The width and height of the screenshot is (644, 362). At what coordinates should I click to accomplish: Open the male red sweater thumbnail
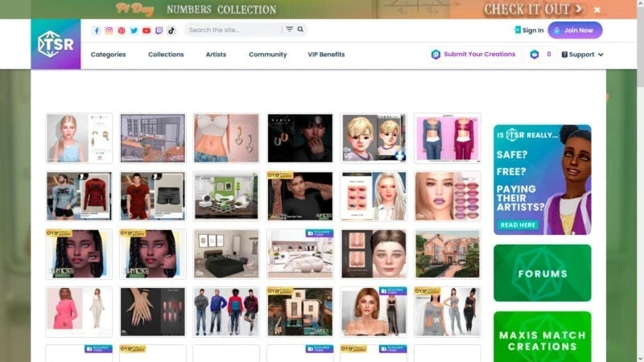click(x=79, y=196)
